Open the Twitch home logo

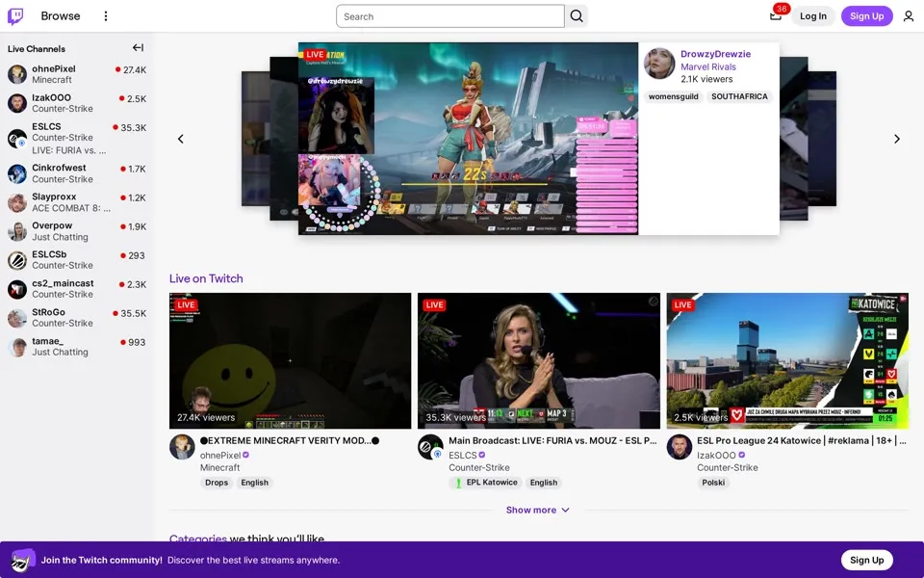(16, 16)
